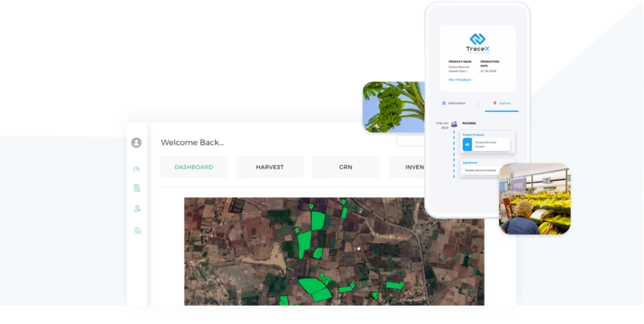Open the Packed Broccoli-Gemini output product card
Screen dimensions: 644x324
click(x=486, y=145)
